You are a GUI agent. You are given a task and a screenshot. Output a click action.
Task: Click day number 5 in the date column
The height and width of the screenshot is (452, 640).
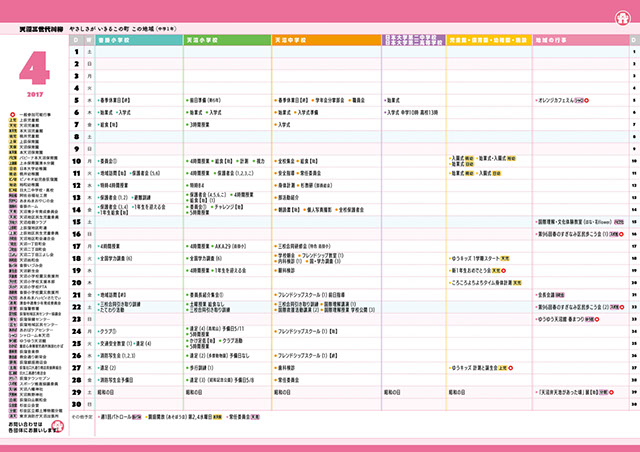[76, 100]
